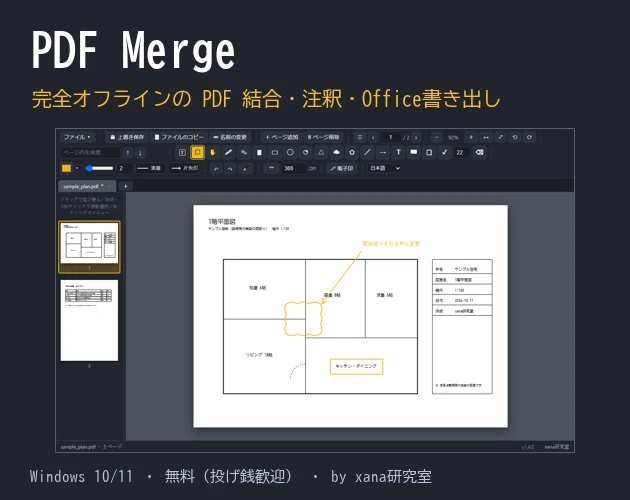Open the 実線 line style selector
Screen dimensions: 630x500
149,168
